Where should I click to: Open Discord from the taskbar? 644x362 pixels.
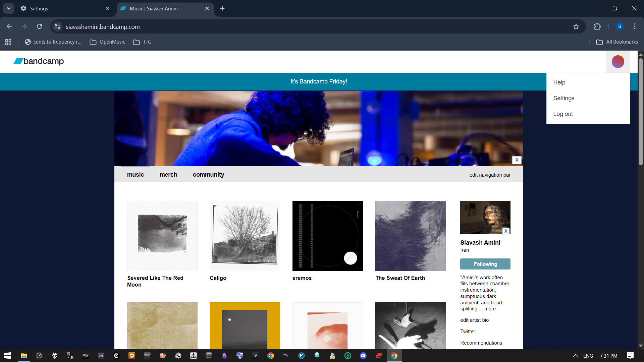pos(363,356)
